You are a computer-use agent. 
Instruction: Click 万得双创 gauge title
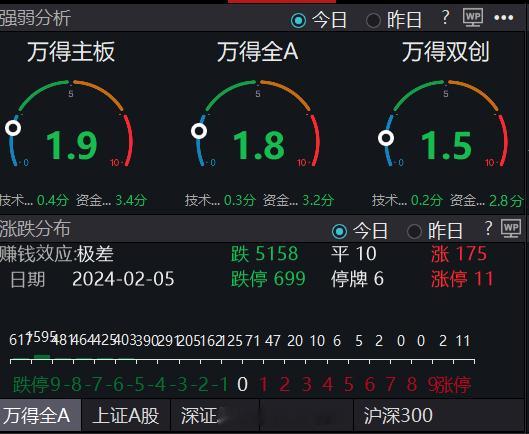point(446,52)
